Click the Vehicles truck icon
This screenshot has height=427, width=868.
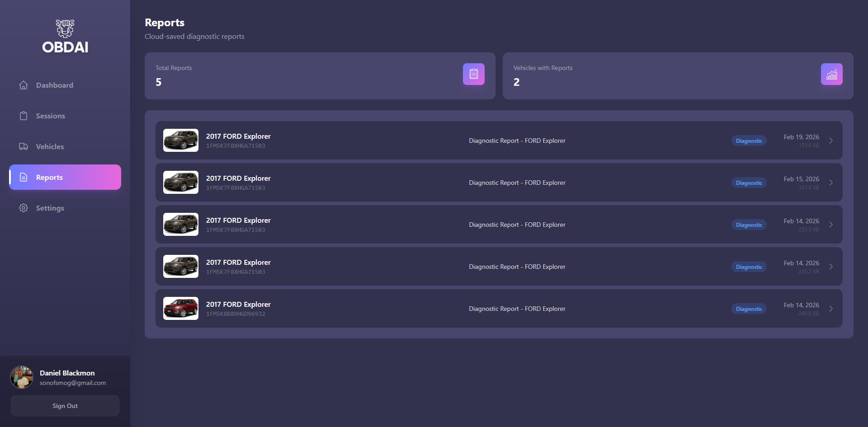click(24, 146)
